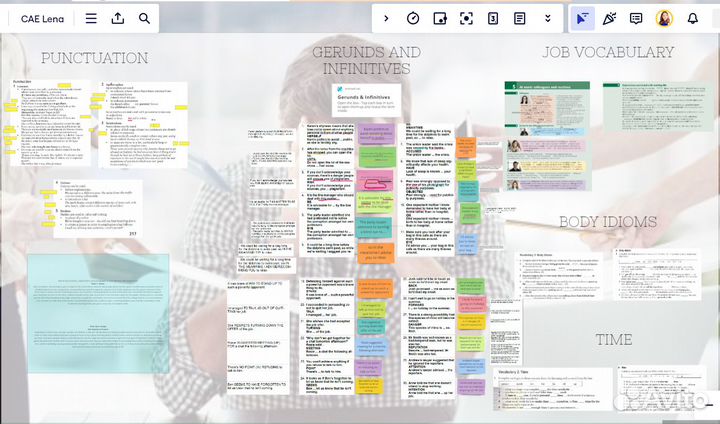Open the main menu hamburger icon
Viewport: 720px width, 424px height.
(92, 18)
